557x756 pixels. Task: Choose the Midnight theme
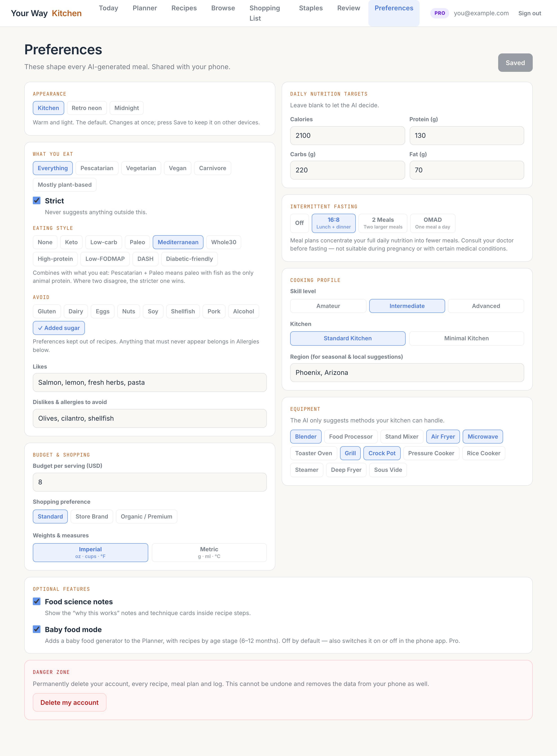[x=126, y=108]
